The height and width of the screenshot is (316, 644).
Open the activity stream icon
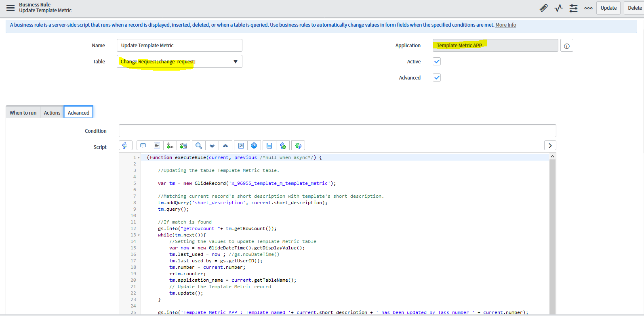tap(558, 8)
